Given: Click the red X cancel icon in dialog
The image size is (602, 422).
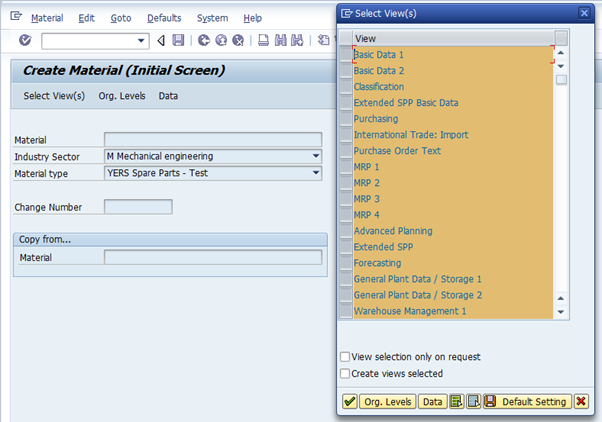Looking at the screenshot, I should pos(581,402).
